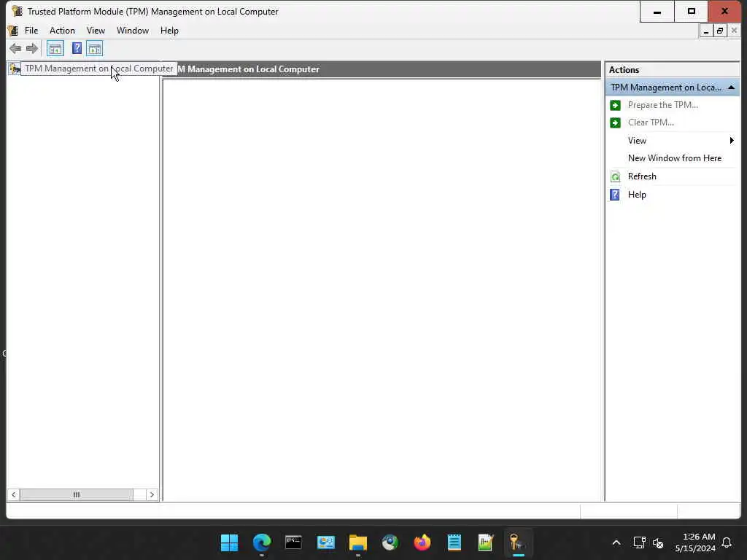Go forward with the toolbar forward arrow
Screen dimensions: 747x560
point(32,48)
